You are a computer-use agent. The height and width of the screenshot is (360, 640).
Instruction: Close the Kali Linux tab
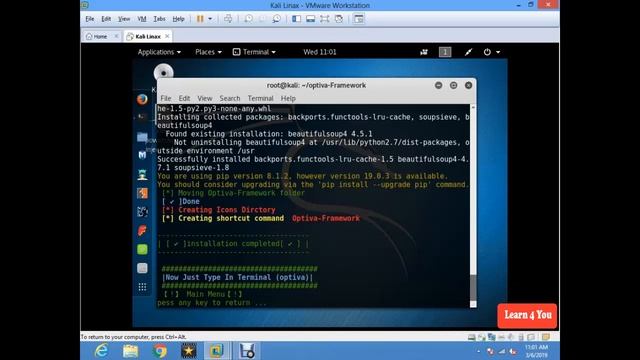pos(167,36)
